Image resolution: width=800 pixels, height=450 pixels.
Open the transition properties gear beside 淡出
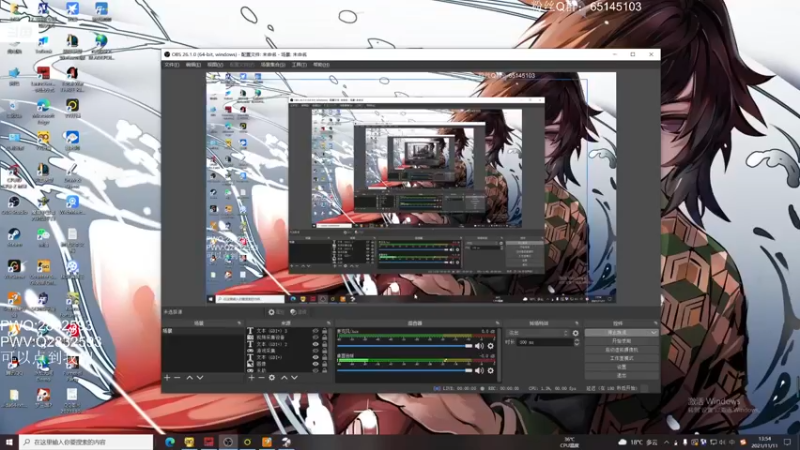(576, 333)
